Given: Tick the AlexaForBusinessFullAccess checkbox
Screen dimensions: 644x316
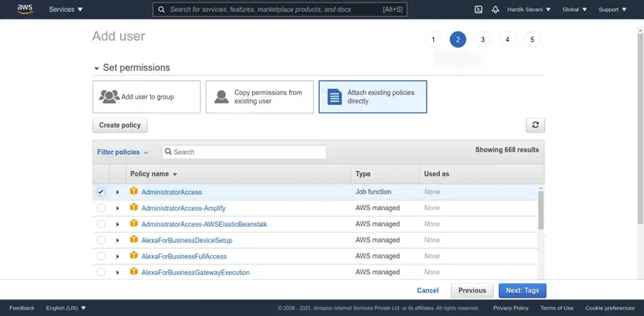Looking at the screenshot, I should (101, 256).
